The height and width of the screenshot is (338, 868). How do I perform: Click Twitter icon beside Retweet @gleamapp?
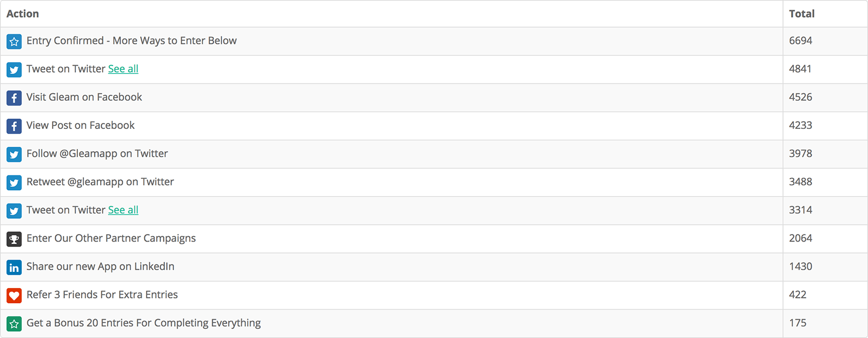(x=14, y=182)
